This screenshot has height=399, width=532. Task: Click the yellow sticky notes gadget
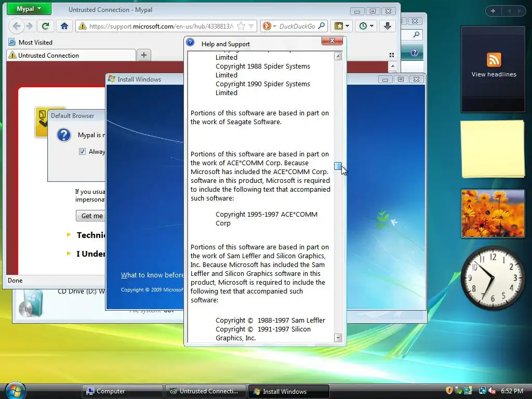[x=493, y=149]
